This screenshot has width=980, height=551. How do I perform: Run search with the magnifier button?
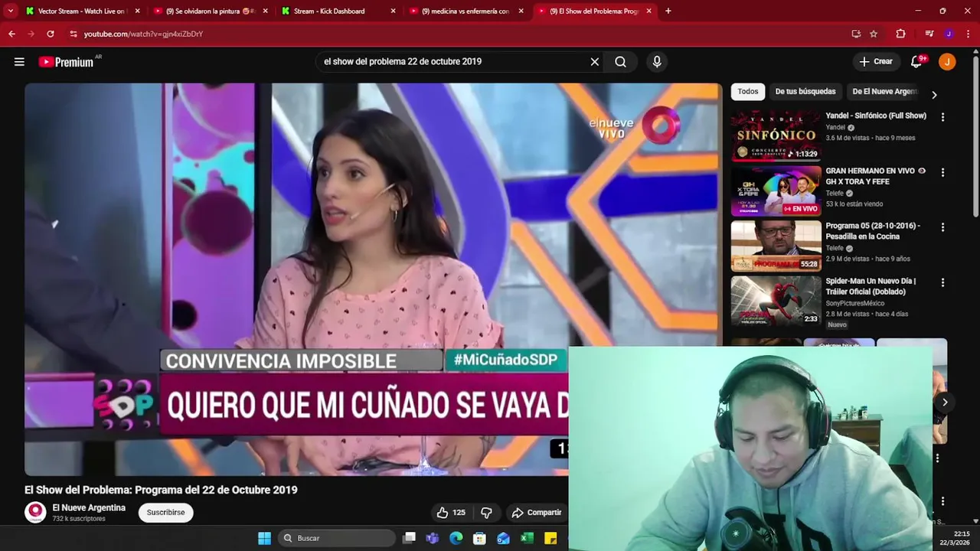pyautogui.click(x=620, y=62)
